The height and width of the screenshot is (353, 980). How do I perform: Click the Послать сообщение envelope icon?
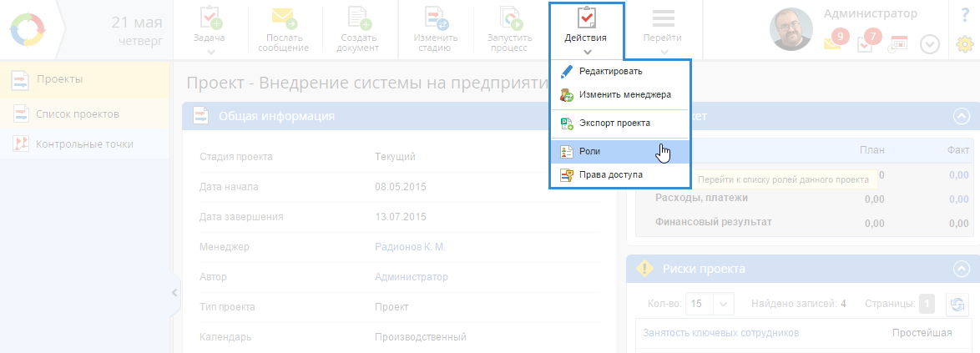[x=283, y=20]
